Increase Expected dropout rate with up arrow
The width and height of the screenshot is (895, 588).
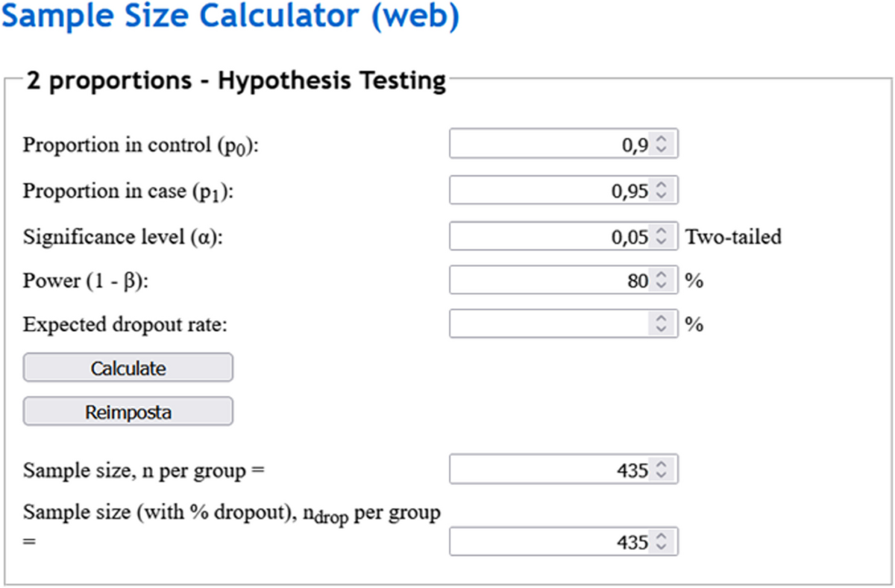pyautogui.click(x=661, y=320)
